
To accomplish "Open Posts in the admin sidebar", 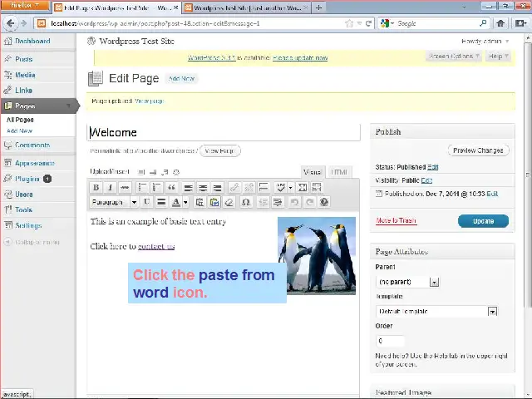I will pyautogui.click(x=24, y=59).
